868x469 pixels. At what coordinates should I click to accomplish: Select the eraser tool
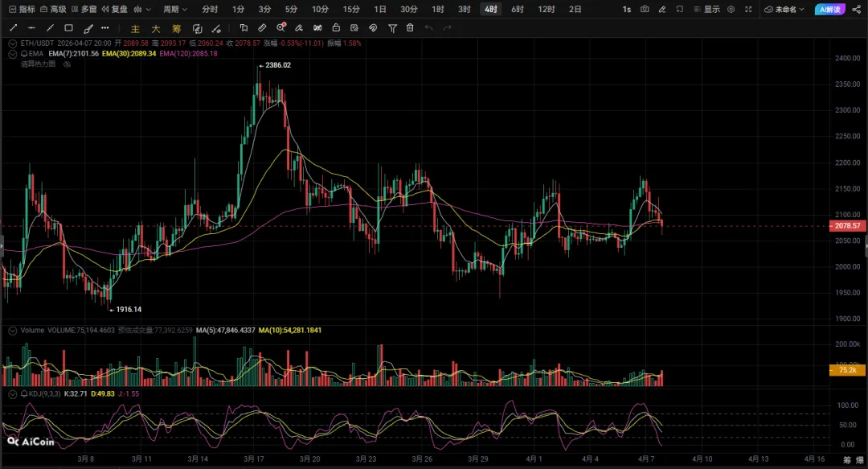[x=299, y=27]
